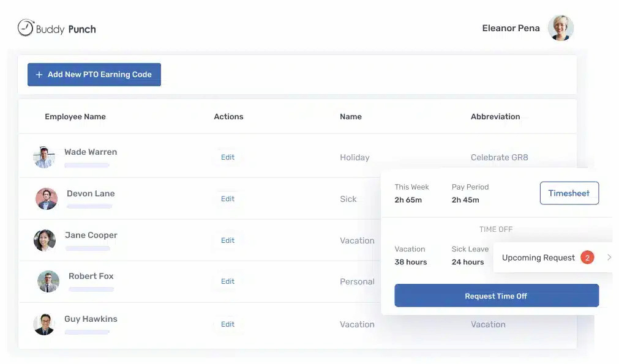Edit Jane Cooper's Vacation entry

(227, 240)
